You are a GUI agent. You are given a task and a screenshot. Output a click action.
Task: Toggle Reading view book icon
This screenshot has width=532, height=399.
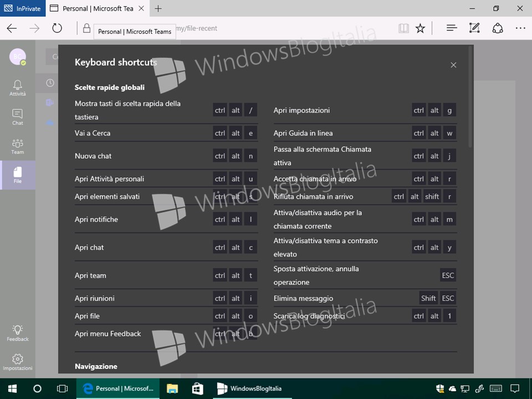point(403,28)
